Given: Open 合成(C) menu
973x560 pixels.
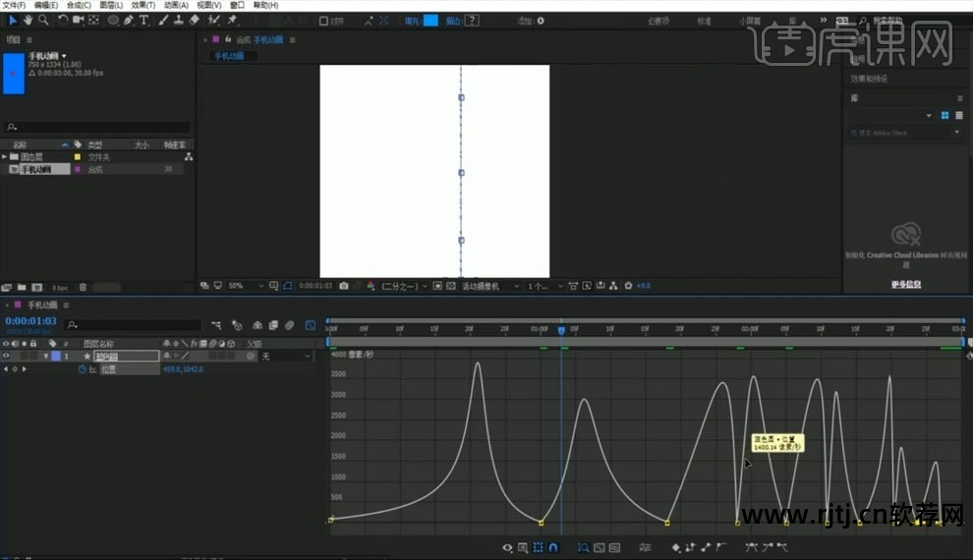Looking at the screenshot, I should (x=79, y=5).
